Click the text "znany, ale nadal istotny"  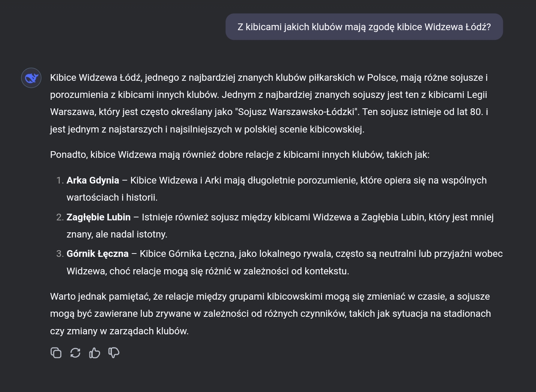pos(117,235)
